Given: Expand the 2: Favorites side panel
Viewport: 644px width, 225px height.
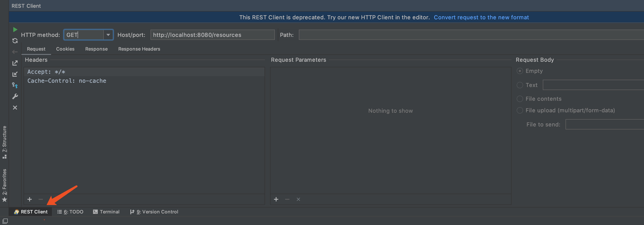Looking at the screenshot, I should pos(5,183).
